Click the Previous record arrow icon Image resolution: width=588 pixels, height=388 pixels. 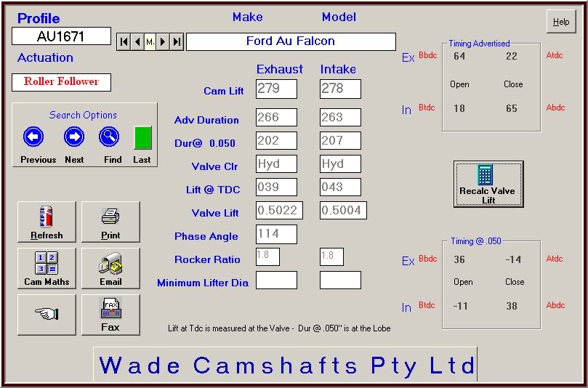[33, 137]
